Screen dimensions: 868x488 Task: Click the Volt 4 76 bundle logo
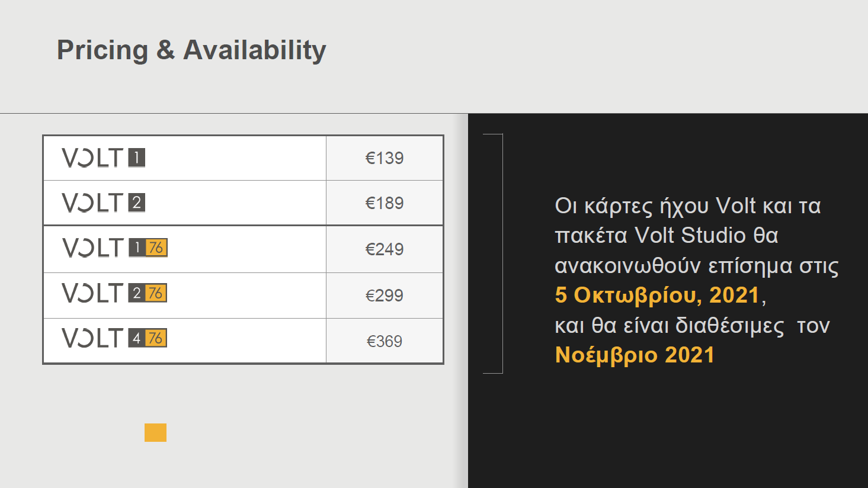pyautogui.click(x=114, y=338)
